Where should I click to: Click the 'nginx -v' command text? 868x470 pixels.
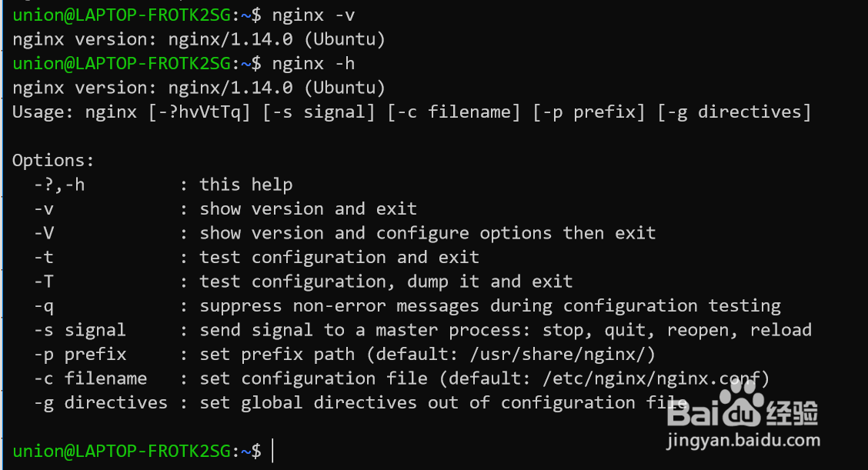tap(313, 15)
